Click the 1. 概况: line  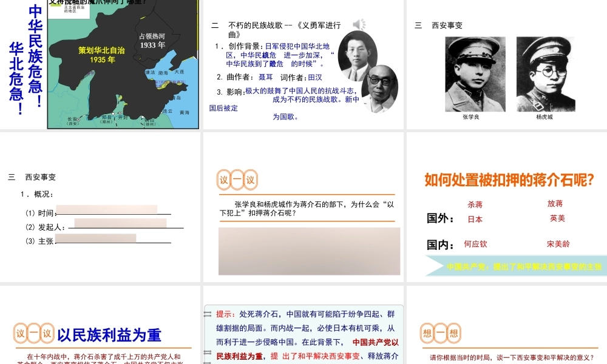pos(37,194)
